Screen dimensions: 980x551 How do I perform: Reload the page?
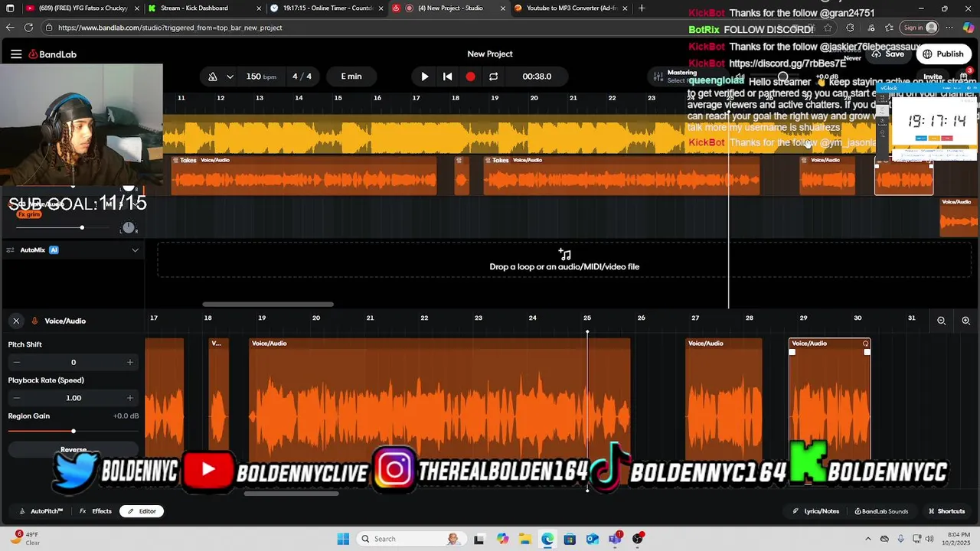(28, 28)
